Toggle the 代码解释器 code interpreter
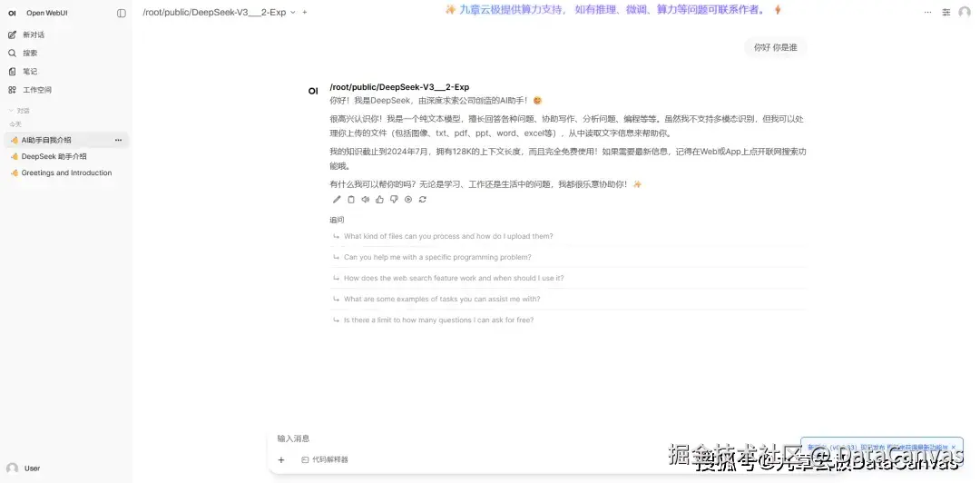 [324, 460]
